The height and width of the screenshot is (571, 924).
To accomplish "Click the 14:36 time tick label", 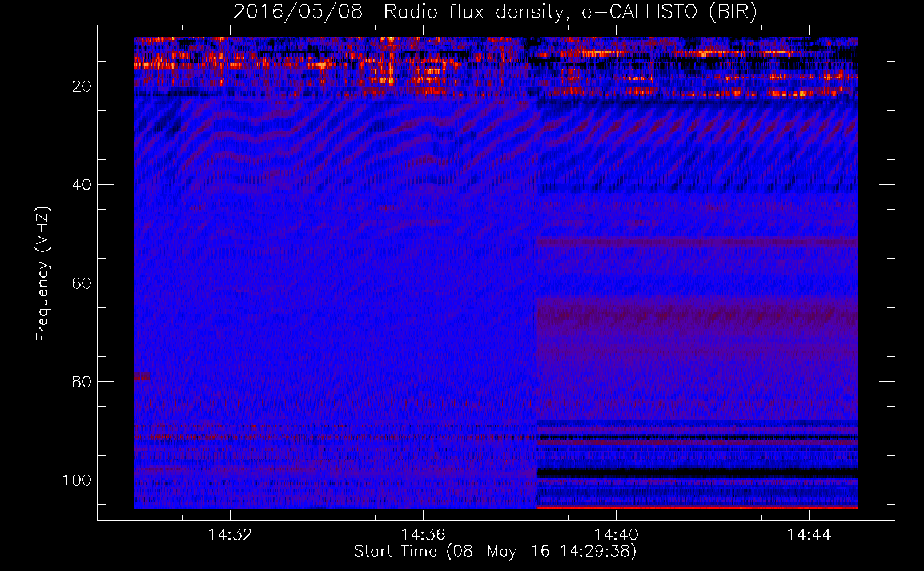I will pyautogui.click(x=423, y=534).
